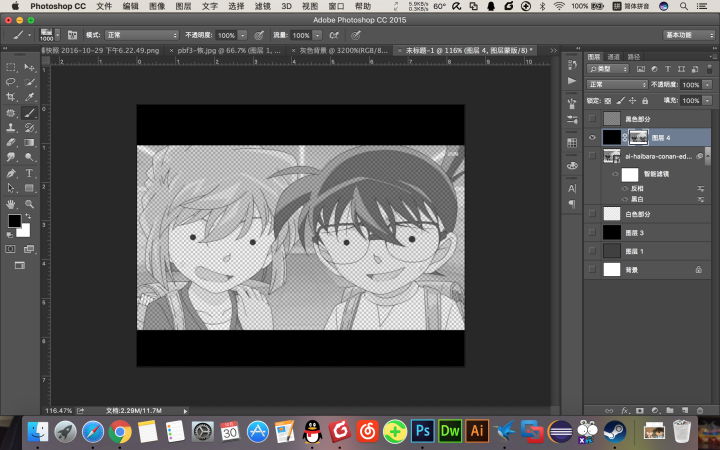The height and width of the screenshot is (450, 720).
Task: Click the lock all layer icon
Action: click(x=645, y=101)
